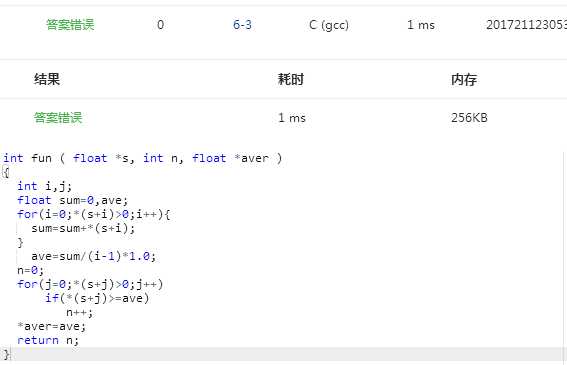Select the C (gcc) compiler label
The width and height of the screenshot is (567, 365).
[329, 25]
